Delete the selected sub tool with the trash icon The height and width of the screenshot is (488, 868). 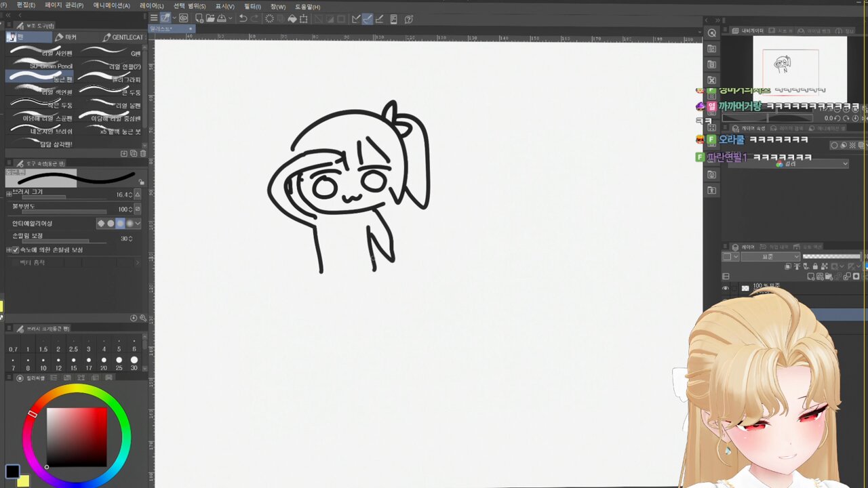pyautogui.click(x=143, y=154)
